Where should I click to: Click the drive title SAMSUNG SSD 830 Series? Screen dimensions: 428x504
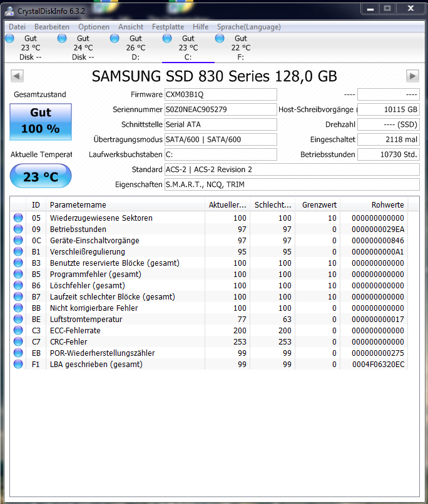point(214,76)
